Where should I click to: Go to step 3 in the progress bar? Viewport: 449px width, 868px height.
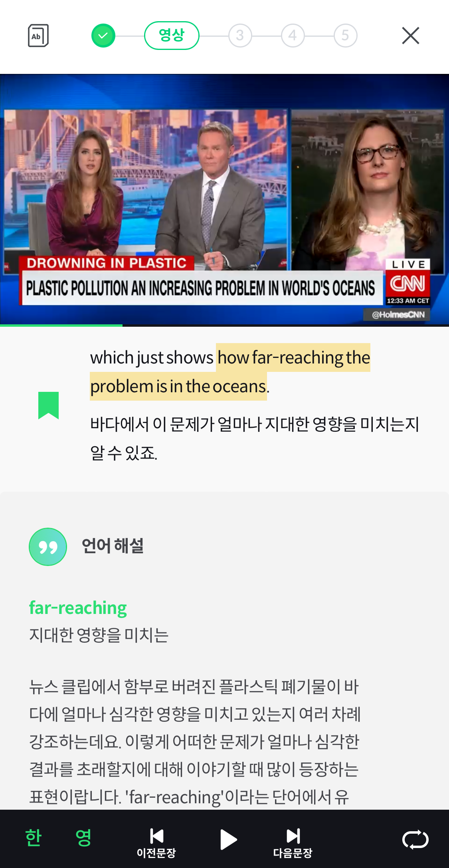coord(240,36)
